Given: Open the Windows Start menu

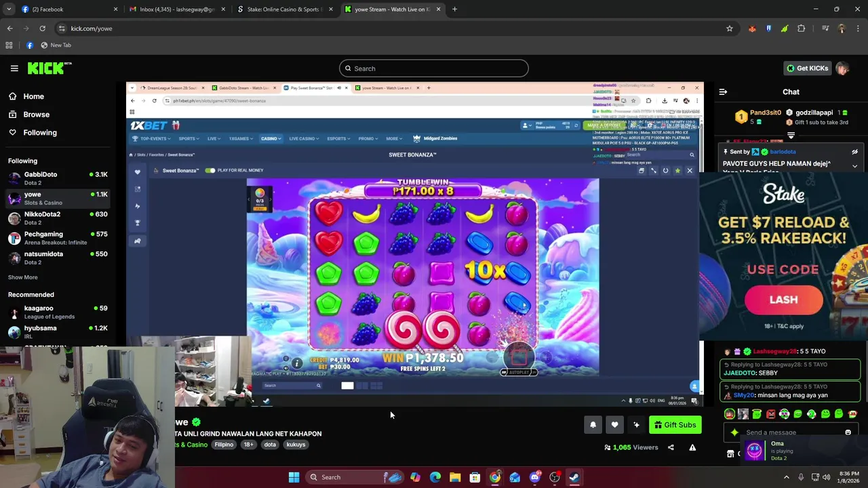Looking at the screenshot, I should [x=294, y=477].
